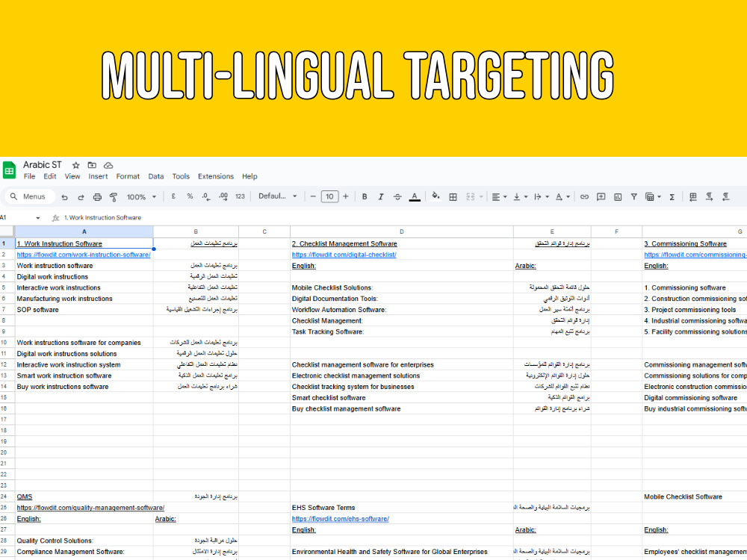This screenshot has height=560, width=747.
Task: Click the functions sigma icon
Action: [672, 196]
